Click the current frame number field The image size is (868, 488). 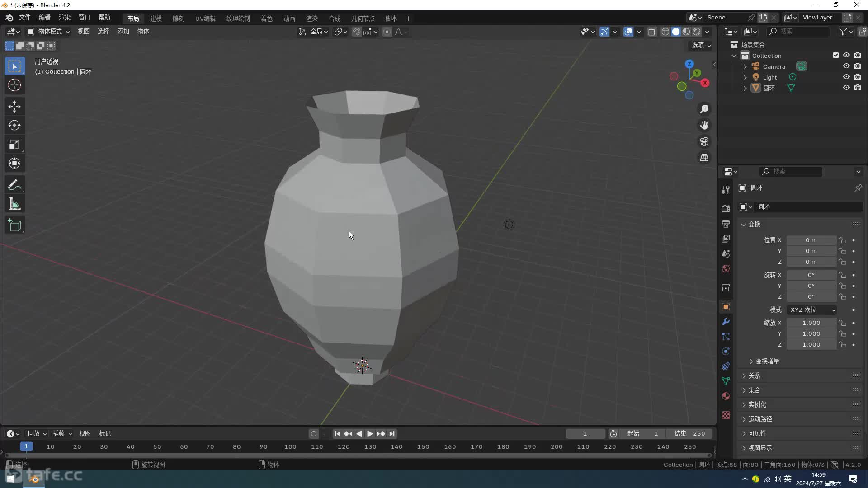click(585, 434)
